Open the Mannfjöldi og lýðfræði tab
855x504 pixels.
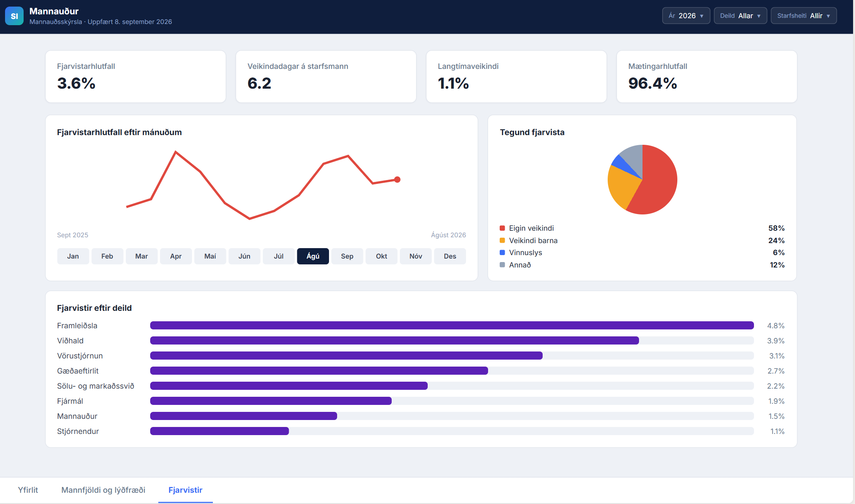(103, 490)
